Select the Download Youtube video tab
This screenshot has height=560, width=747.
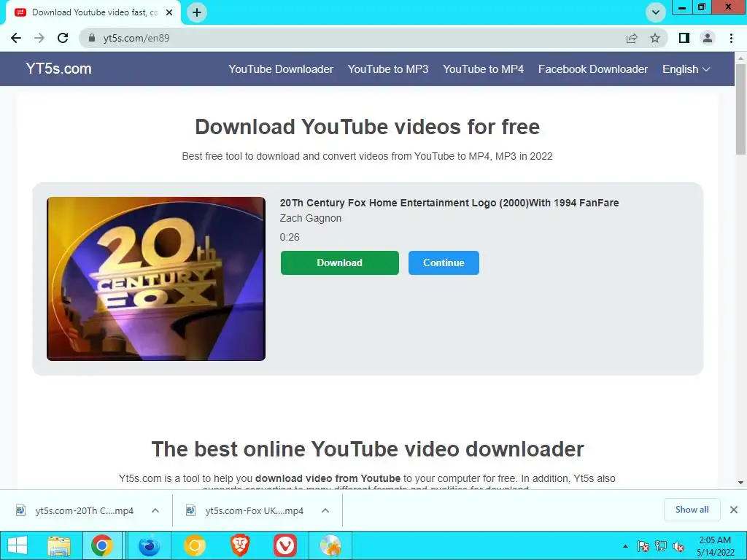(x=93, y=12)
